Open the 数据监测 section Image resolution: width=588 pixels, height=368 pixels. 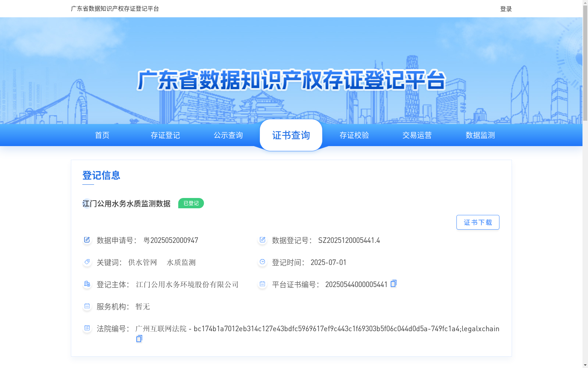click(x=480, y=135)
